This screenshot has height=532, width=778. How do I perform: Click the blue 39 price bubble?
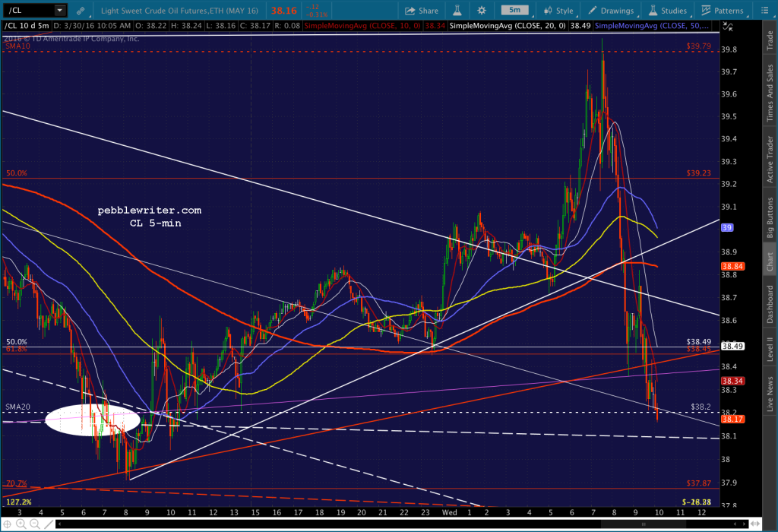[x=727, y=227]
